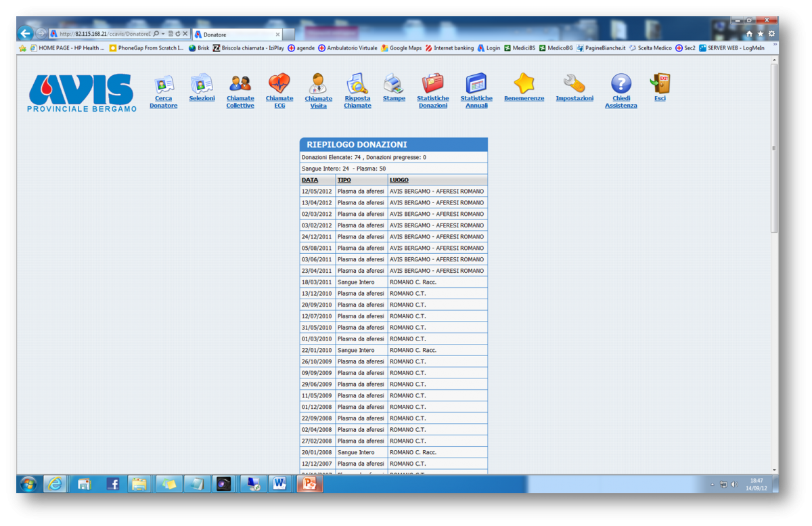Image resolution: width=812 pixels, height=526 pixels.
Task: Open the Benemerenze star icon
Action: click(x=524, y=83)
